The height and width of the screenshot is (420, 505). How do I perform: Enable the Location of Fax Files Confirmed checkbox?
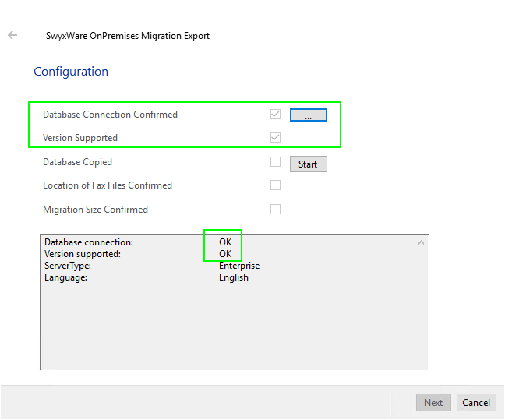[275, 185]
